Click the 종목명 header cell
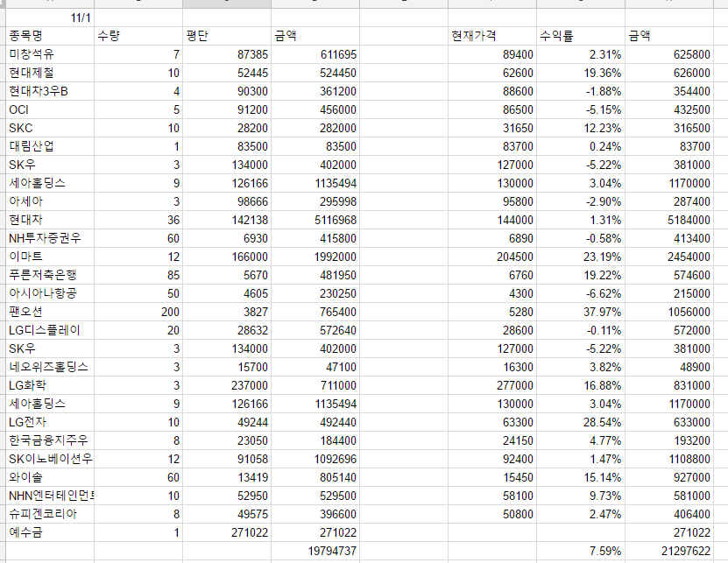The height and width of the screenshot is (563, 728). coord(50,36)
